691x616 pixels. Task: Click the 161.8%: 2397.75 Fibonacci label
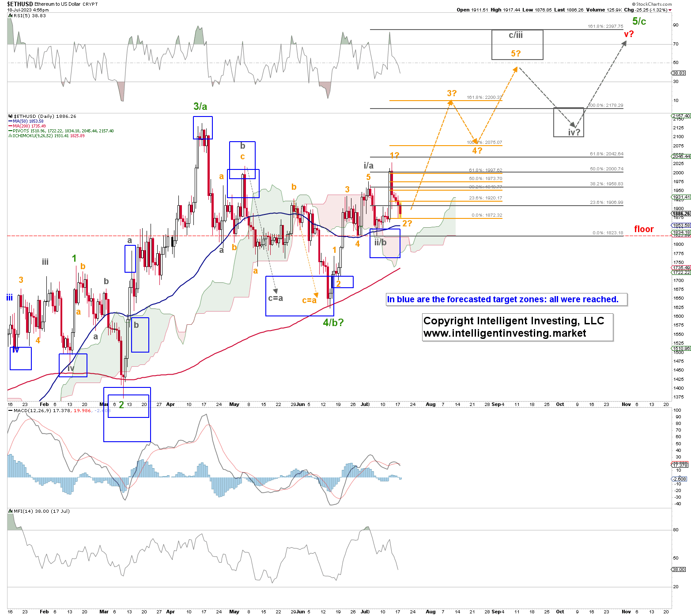(x=605, y=26)
